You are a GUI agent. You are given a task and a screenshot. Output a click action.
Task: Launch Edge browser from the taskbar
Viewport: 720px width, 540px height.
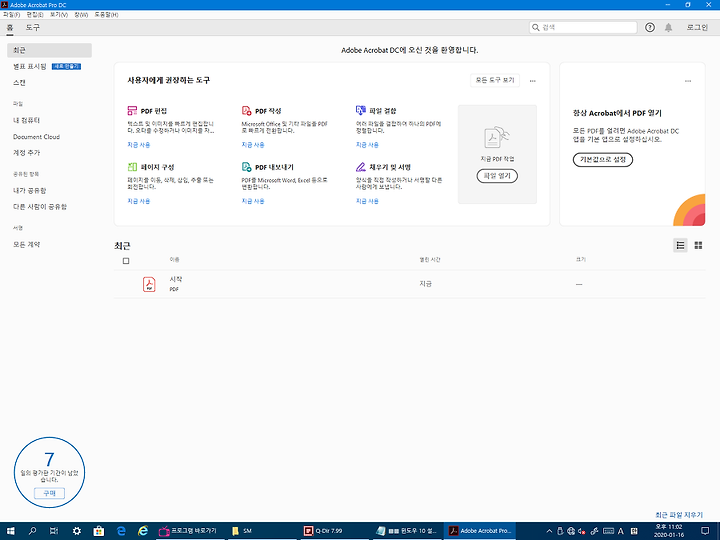tap(121, 531)
